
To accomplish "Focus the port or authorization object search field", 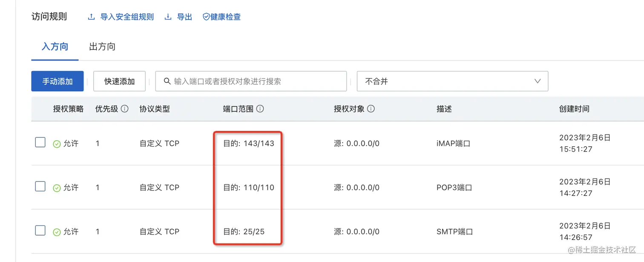I will point(256,81).
